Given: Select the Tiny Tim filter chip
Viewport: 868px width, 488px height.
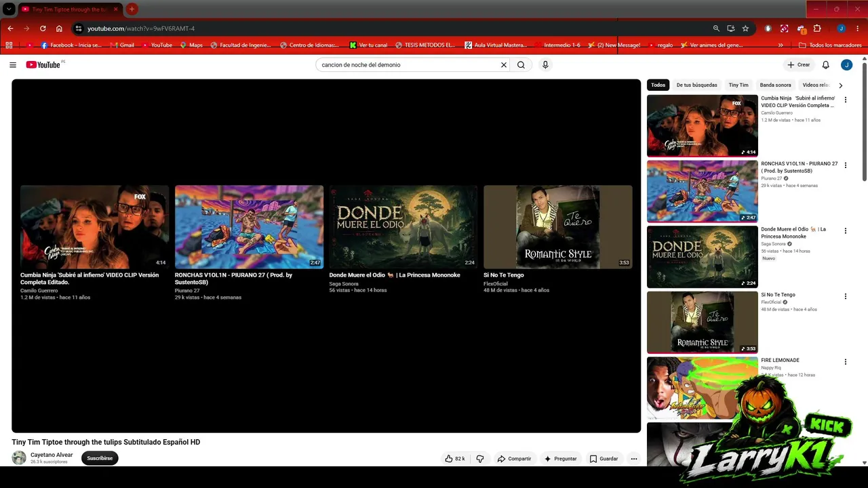Looking at the screenshot, I should (x=738, y=85).
